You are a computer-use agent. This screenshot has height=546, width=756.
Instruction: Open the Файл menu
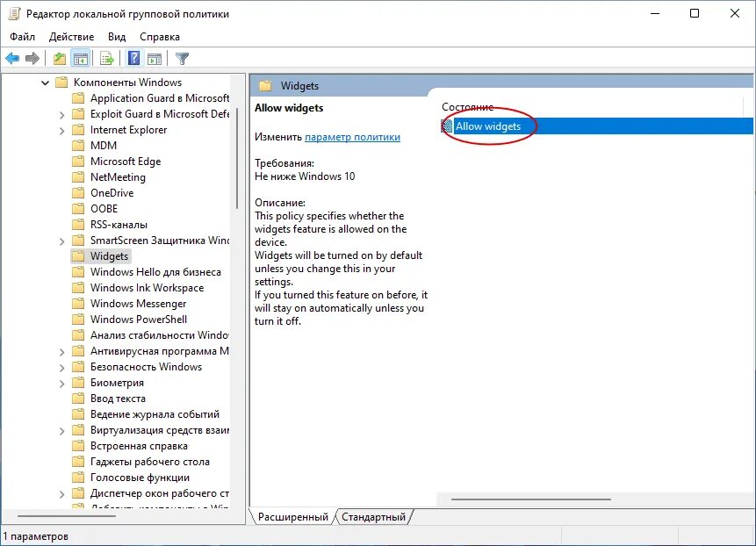[22, 37]
